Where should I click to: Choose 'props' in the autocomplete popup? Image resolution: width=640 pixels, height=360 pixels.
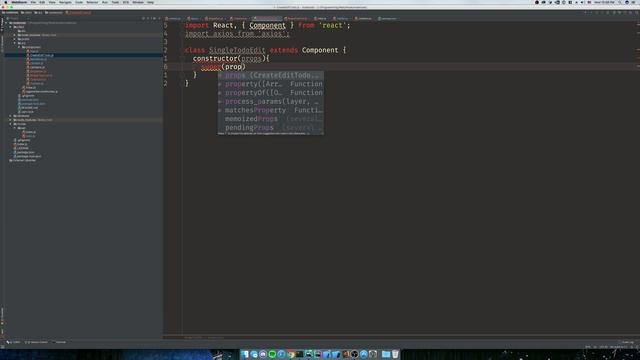(270, 76)
